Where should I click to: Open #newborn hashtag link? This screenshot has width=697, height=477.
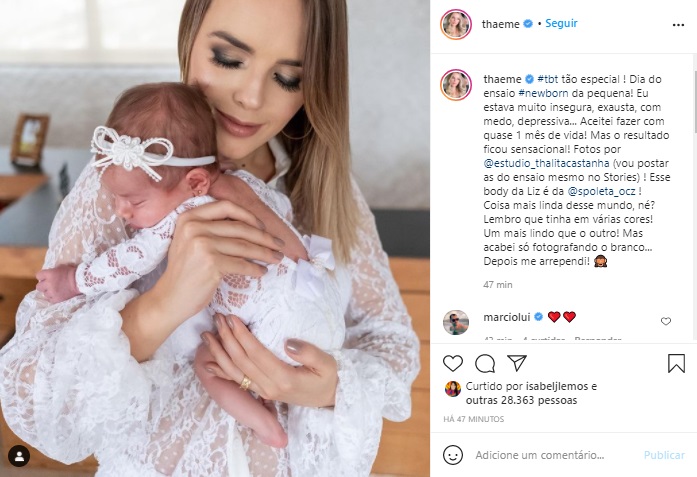(543, 93)
